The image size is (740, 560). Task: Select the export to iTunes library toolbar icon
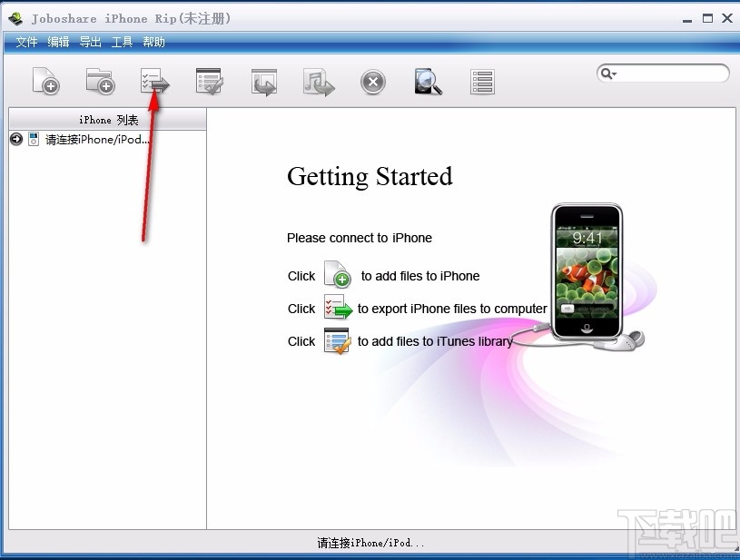click(x=209, y=82)
